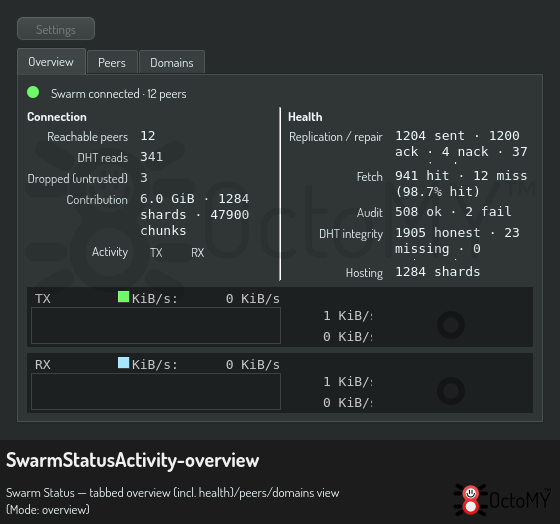Click the RX graph title label
The width and height of the screenshot is (560, 524).
43,365
